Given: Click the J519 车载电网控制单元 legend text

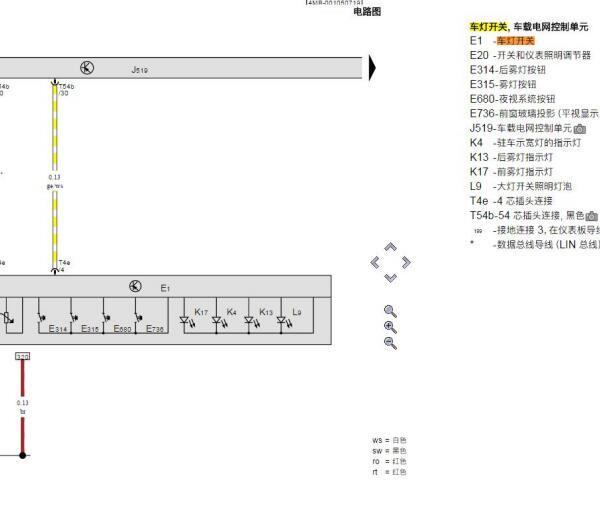Looking at the screenshot, I should tap(521, 128).
